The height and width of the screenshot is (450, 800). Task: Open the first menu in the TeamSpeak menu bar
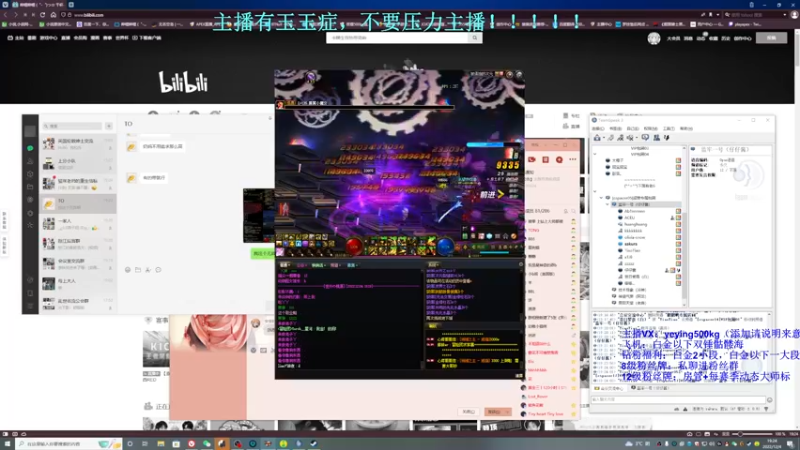click(598, 129)
